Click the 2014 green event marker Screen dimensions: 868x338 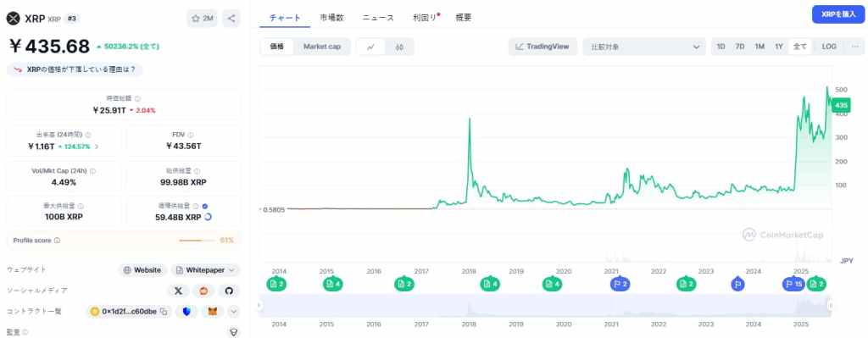pyautogui.click(x=275, y=285)
